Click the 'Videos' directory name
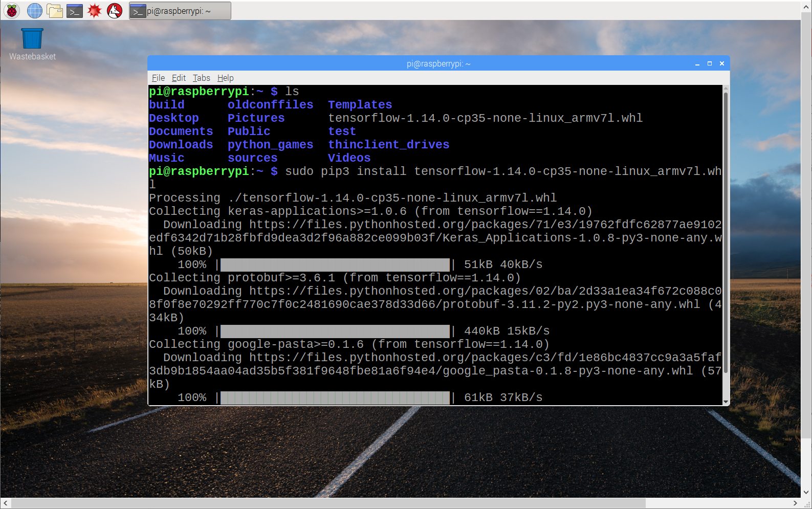812x509 pixels. tap(349, 158)
